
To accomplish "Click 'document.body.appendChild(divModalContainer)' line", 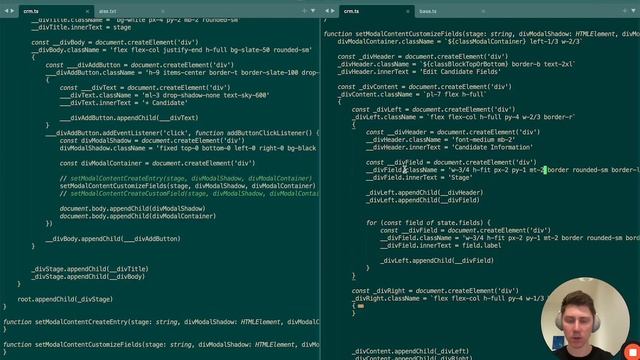I will pos(138,216).
